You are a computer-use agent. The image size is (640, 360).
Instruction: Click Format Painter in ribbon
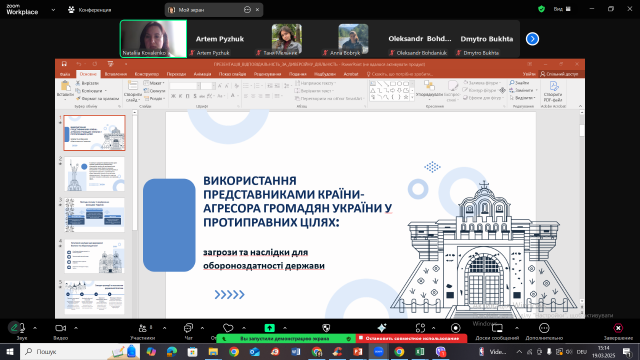tap(98, 98)
